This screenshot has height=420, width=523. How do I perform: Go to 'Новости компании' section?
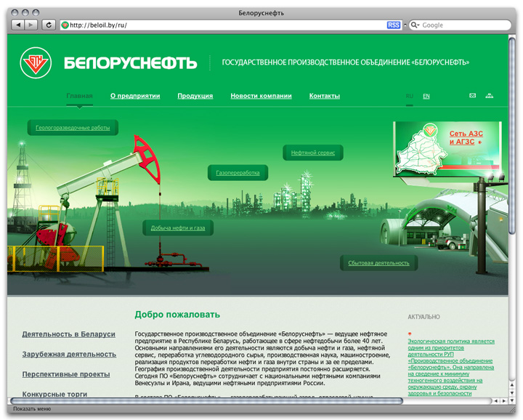click(261, 96)
